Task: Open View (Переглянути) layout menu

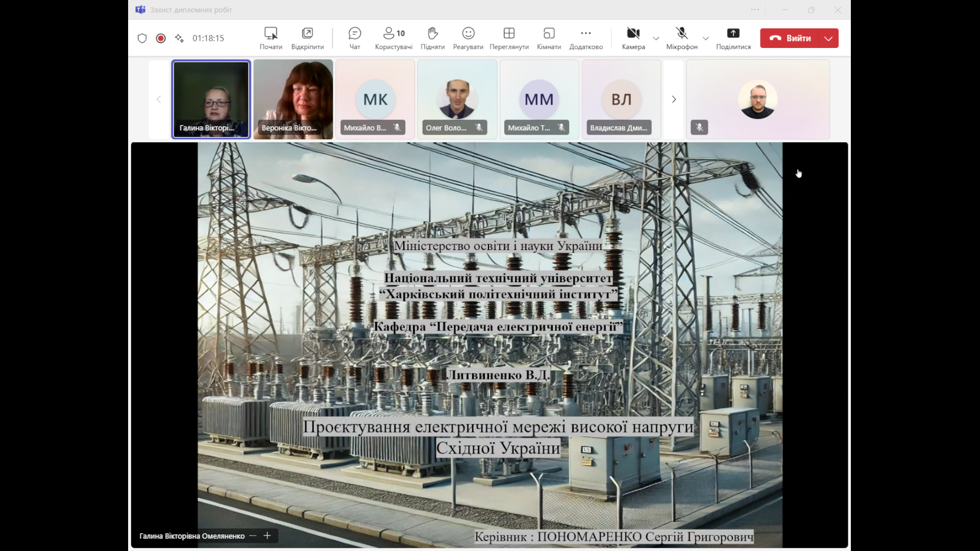Action: (x=509, y=38)
